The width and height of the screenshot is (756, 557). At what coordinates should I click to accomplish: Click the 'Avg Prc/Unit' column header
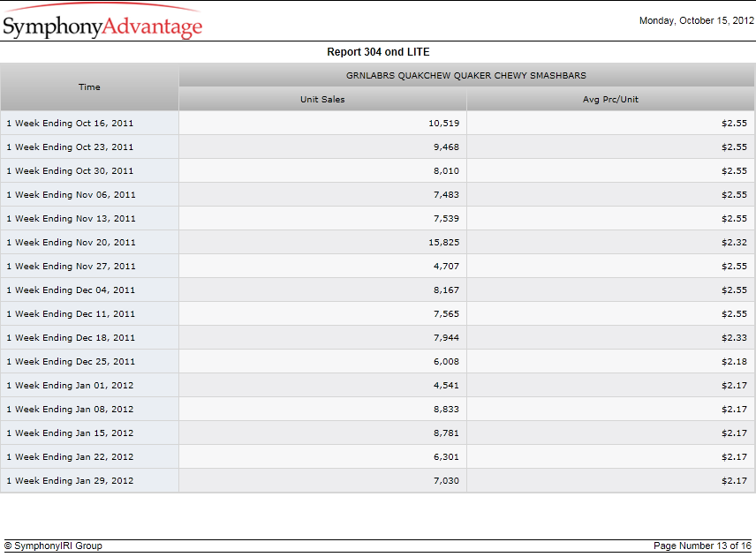click(x=610, y=99)
